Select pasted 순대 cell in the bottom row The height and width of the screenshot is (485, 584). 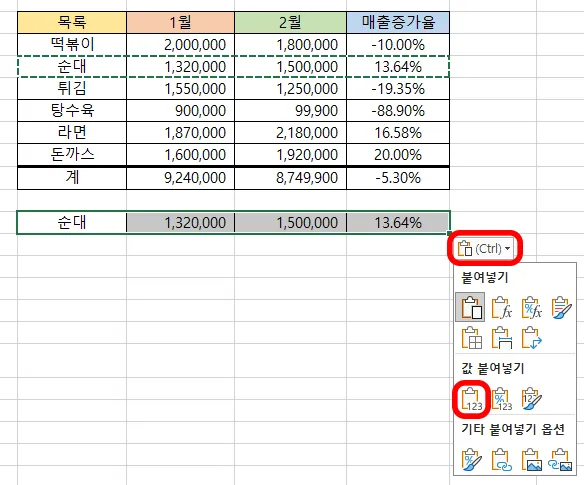(72, 222)
